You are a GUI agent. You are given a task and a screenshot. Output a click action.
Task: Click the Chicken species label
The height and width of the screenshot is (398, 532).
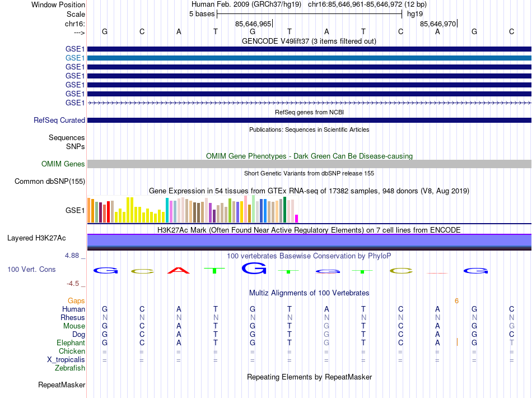(x=72, y=351)
